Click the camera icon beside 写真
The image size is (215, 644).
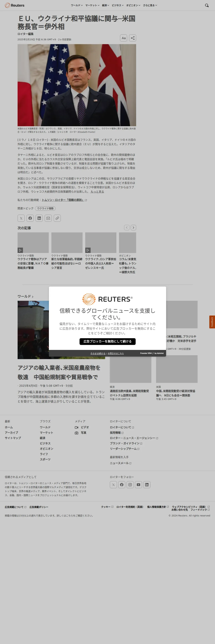click(77, 433)
